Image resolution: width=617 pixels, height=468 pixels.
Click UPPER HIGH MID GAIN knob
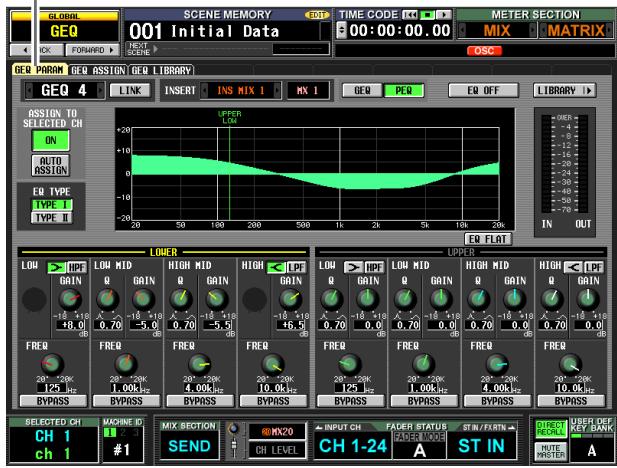click(x=515, y=300)
